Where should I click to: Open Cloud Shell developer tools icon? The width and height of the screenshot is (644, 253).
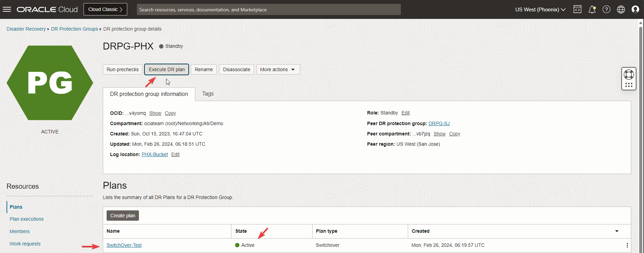coord(577,9)
